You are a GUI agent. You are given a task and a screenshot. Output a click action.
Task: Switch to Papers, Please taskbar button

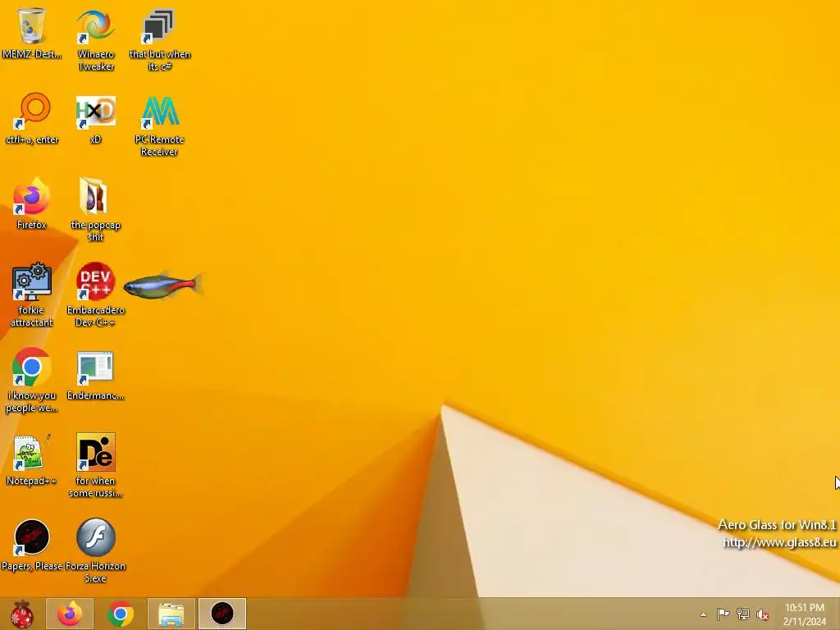(222, 614)
